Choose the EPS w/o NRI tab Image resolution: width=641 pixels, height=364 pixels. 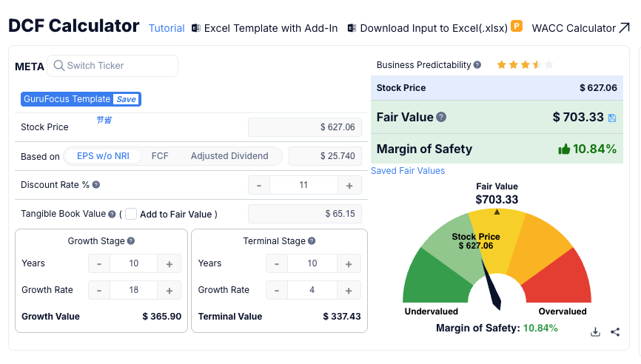(103, 156)
